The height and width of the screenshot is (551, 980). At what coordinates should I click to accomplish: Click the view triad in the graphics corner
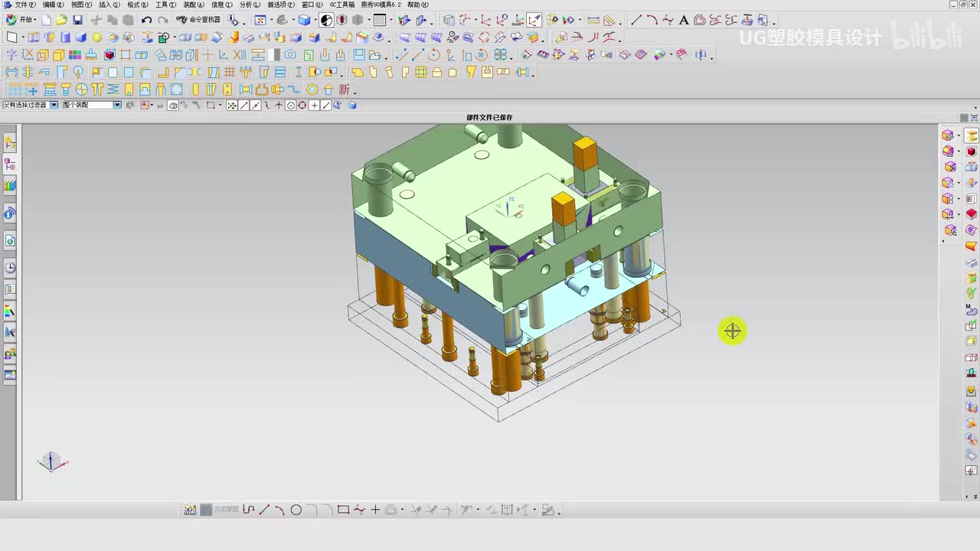[x=51, y=461]
